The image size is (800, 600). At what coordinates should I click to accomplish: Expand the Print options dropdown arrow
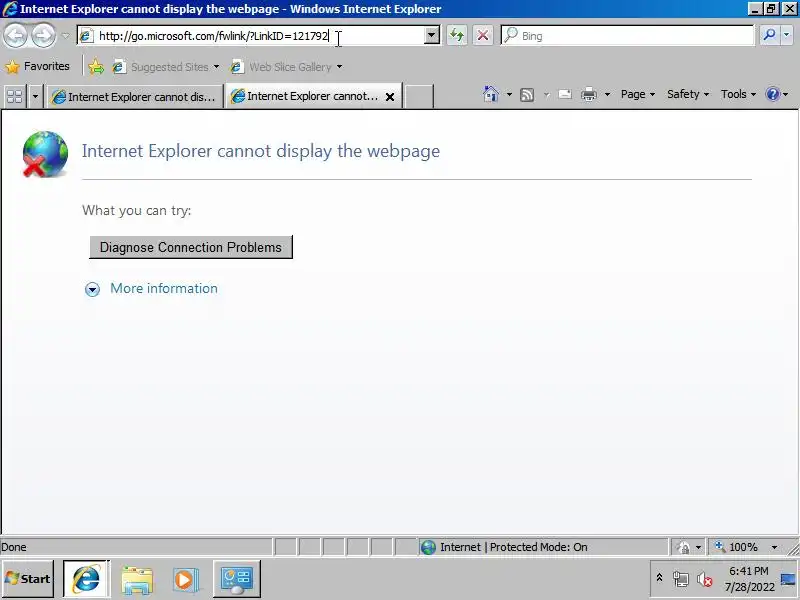point(607,94)
